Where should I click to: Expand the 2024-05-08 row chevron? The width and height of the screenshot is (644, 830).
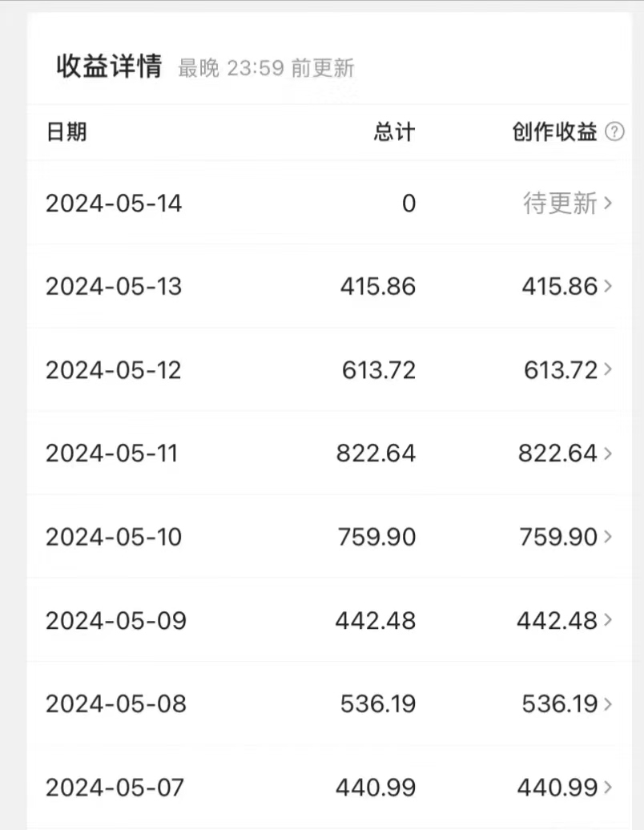point(608,704)
